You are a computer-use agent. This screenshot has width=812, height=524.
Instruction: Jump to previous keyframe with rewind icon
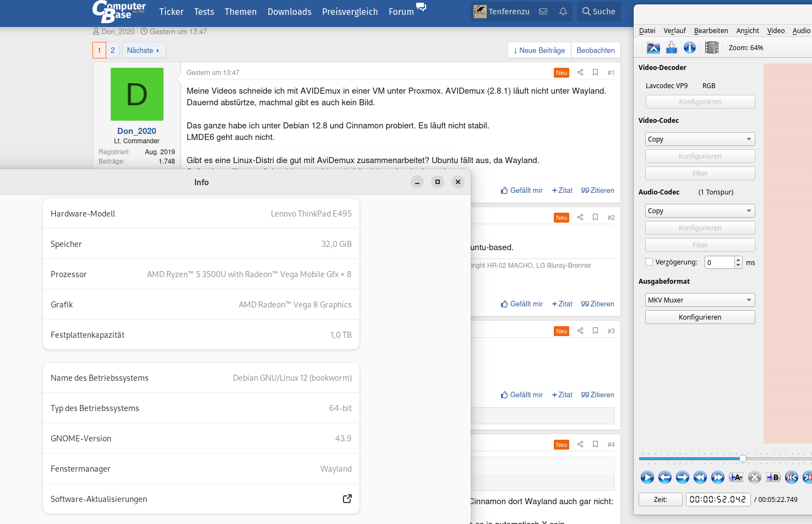tap(700, 477)
